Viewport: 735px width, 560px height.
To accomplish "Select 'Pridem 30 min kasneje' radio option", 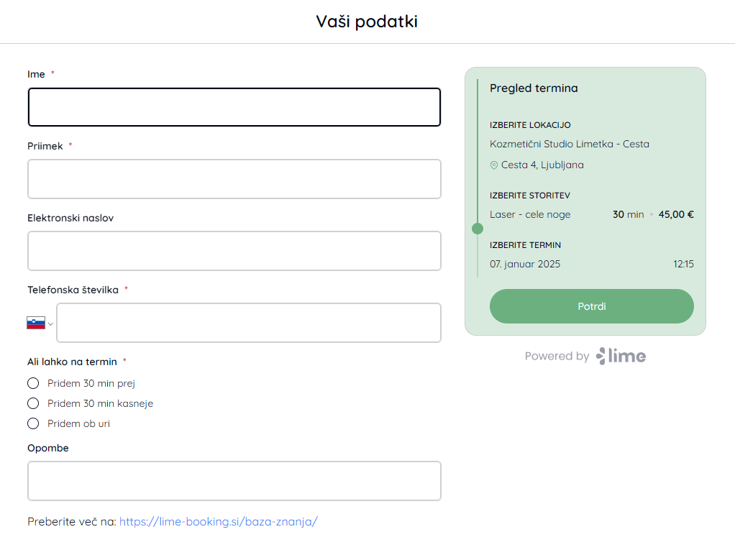I will (33, 403).
